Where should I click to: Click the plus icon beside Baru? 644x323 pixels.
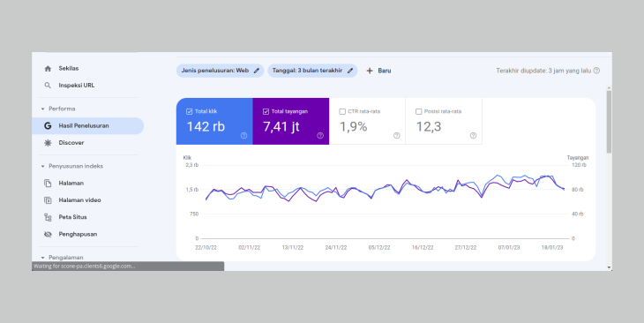pos(370,71)
